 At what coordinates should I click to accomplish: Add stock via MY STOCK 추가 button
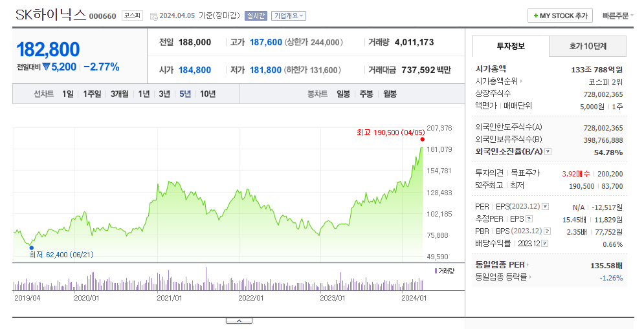coord(561,16)
